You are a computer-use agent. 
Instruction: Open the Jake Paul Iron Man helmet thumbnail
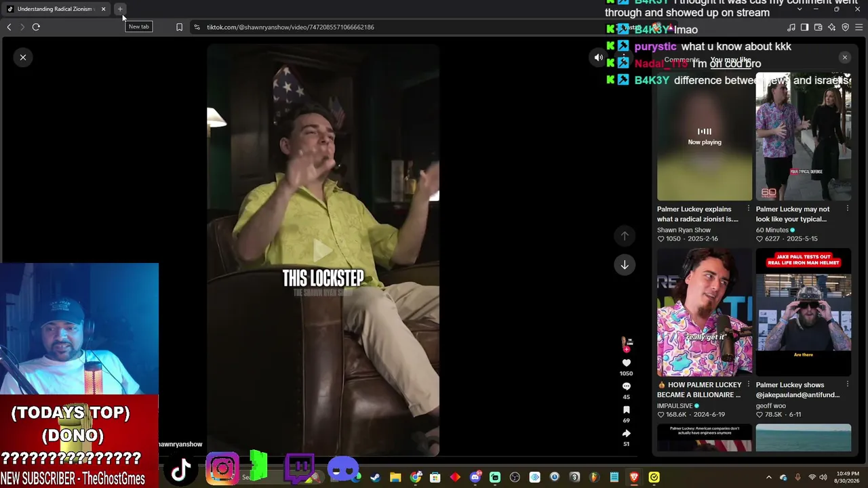tap(804, 312)
